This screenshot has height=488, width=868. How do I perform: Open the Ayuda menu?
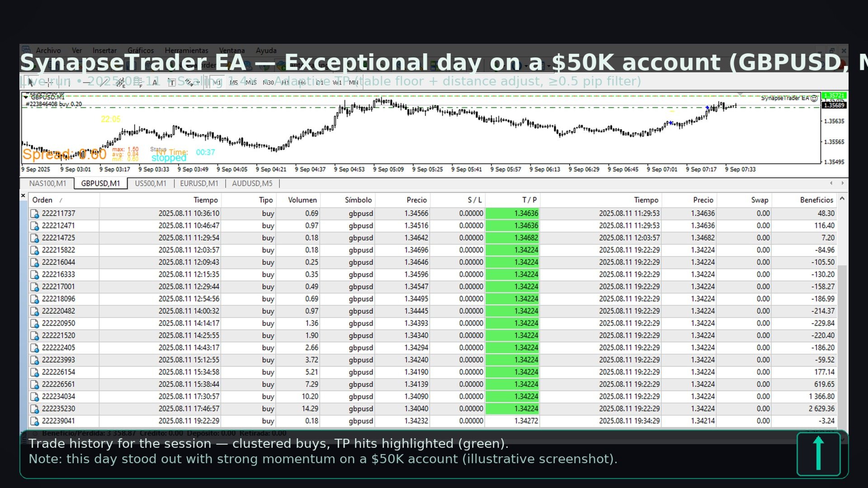click(266, 51)
